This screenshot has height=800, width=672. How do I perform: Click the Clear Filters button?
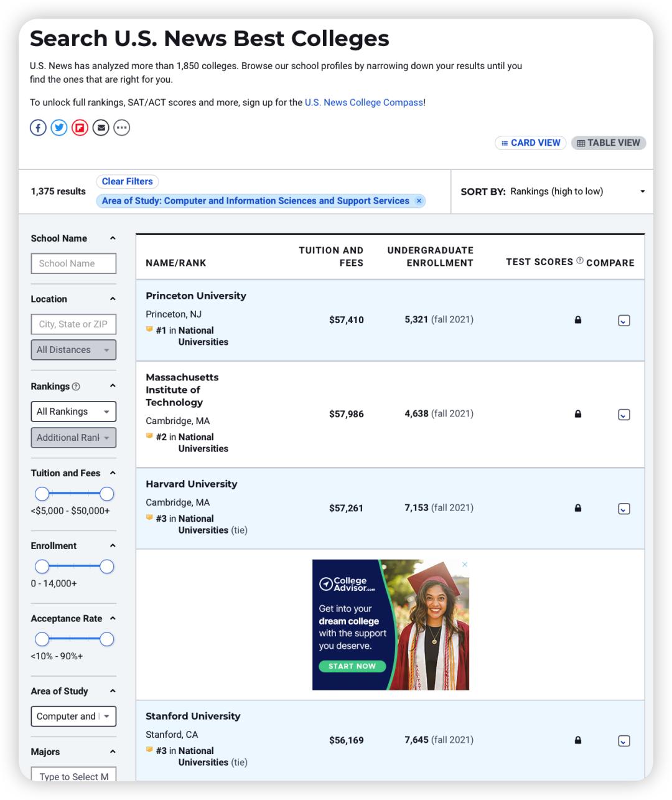pyautogui.click(x=127, y=182)
